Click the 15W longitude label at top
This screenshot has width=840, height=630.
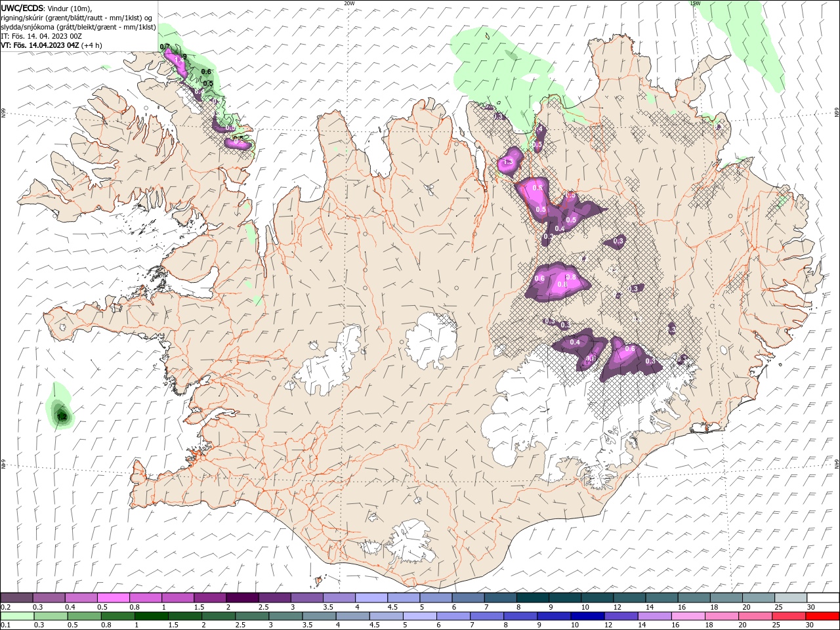tap(695, 3)
